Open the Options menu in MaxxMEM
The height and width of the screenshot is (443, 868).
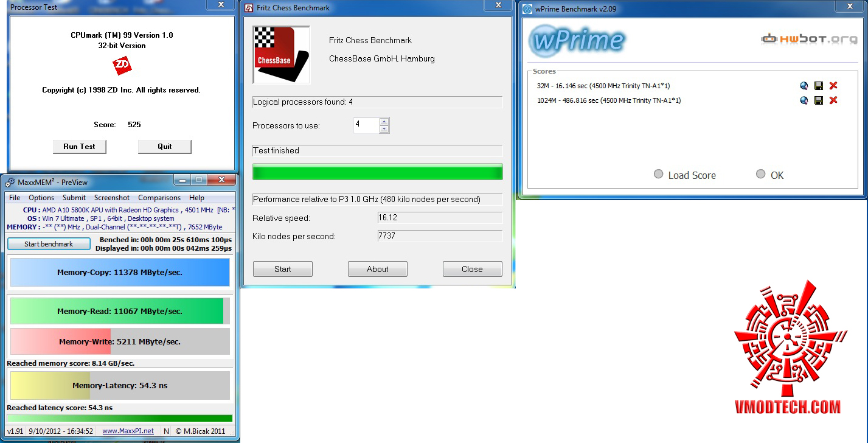(x=41, y=198)
